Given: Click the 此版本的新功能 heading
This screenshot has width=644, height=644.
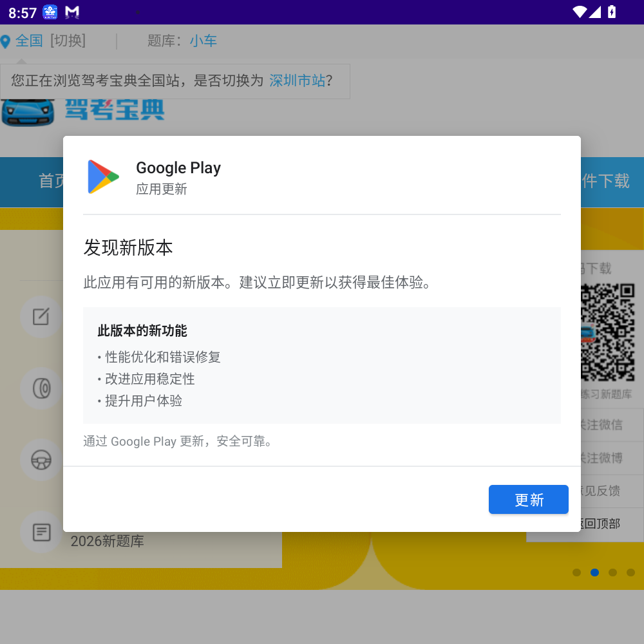Looking at the screenshot, I should (142, 330).
